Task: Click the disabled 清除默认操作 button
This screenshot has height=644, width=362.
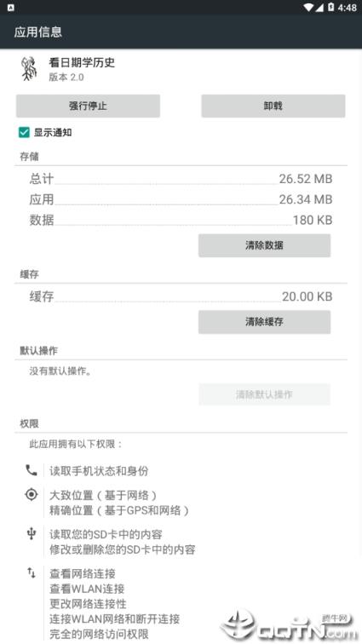Action: click(x=264, y=394)
